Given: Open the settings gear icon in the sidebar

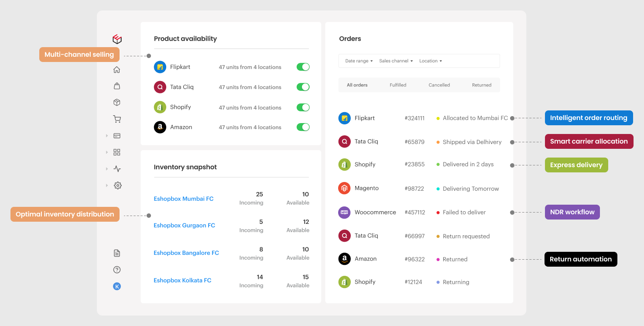Looking at the screenshot, I should (x=117, y=185).
